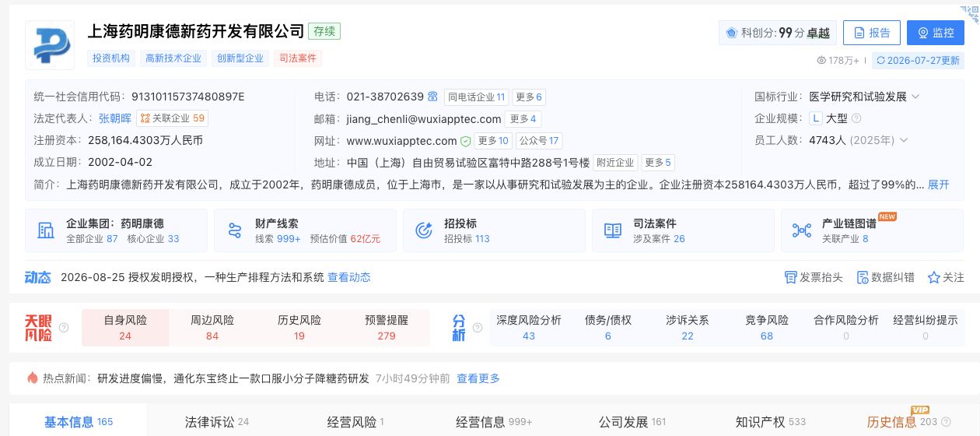Click the 2026-07-27更新 refresh tag
This screenshot has height=436, width=980.
point(918,60)
